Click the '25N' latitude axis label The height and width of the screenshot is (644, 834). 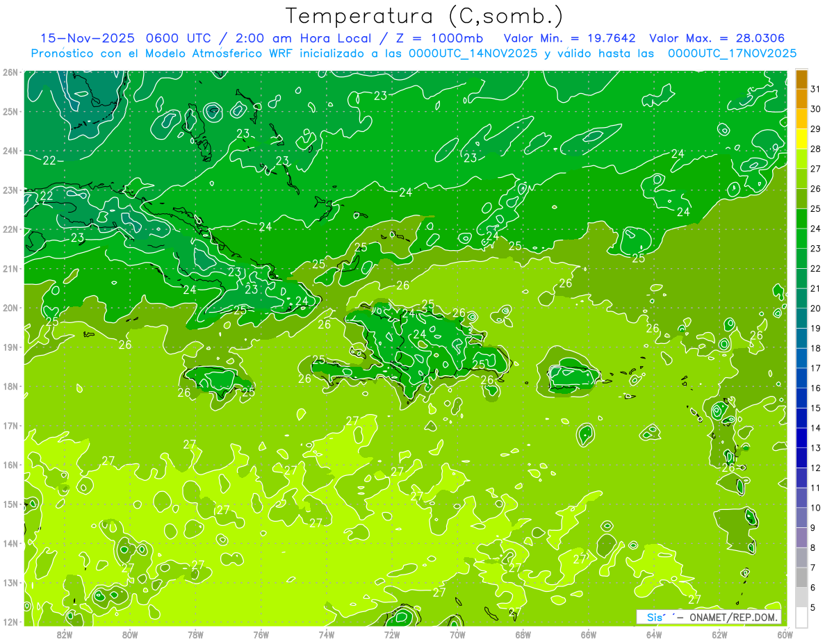tap(11, 112)
